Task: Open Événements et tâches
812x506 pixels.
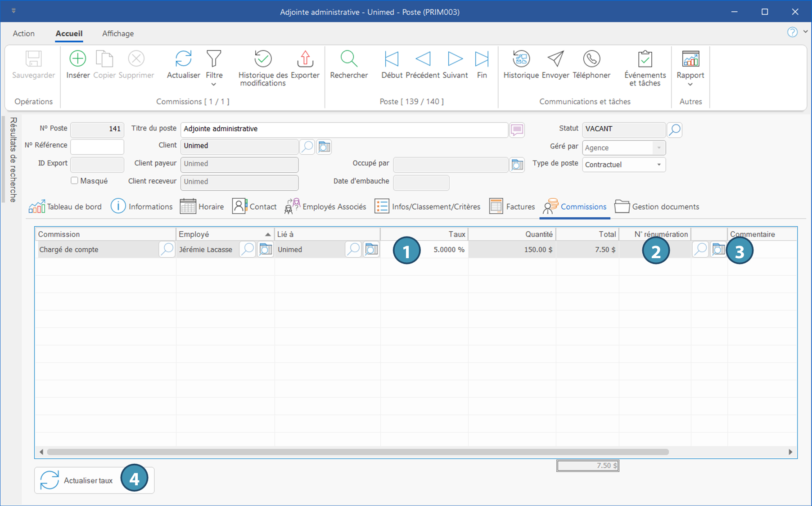Action: [x=645, y=59]
